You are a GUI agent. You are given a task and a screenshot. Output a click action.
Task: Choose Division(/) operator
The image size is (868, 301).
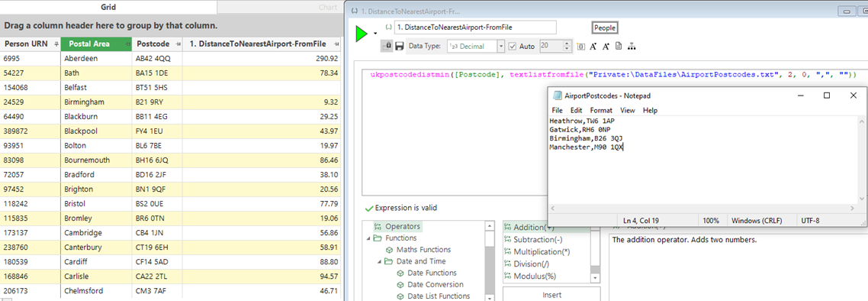point(531,264)
